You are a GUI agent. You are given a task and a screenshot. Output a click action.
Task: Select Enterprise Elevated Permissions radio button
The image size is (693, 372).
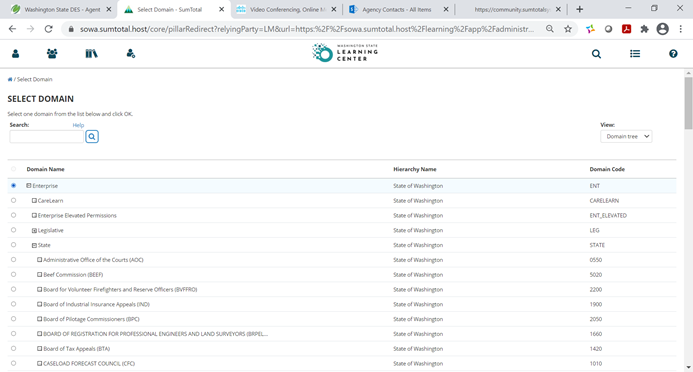point(14,215)
